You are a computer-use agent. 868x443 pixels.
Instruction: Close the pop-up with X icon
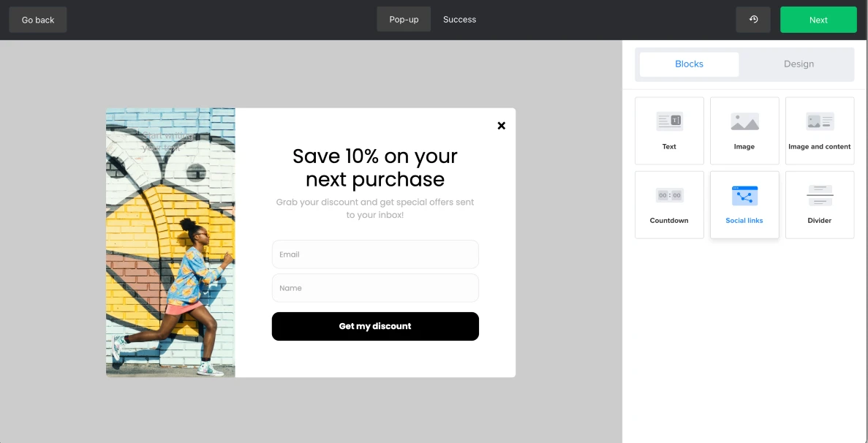pyautogui.click(x=501, y=126)
